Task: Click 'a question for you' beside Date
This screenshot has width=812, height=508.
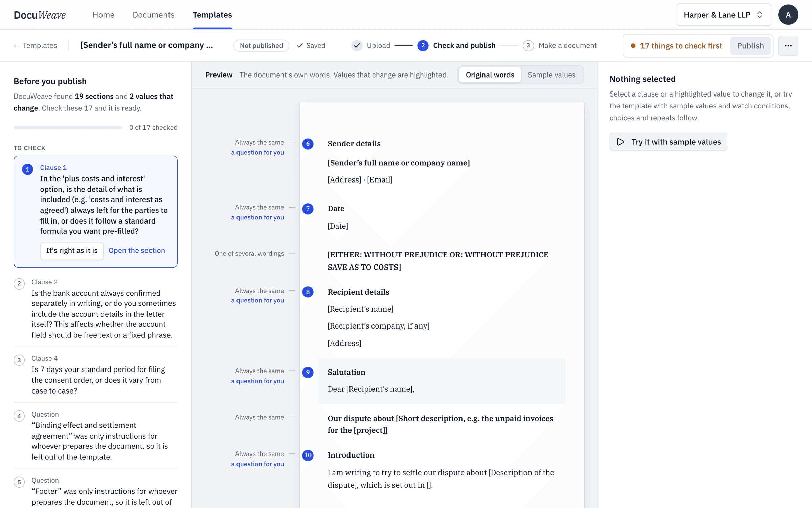Action: point(257,217)
